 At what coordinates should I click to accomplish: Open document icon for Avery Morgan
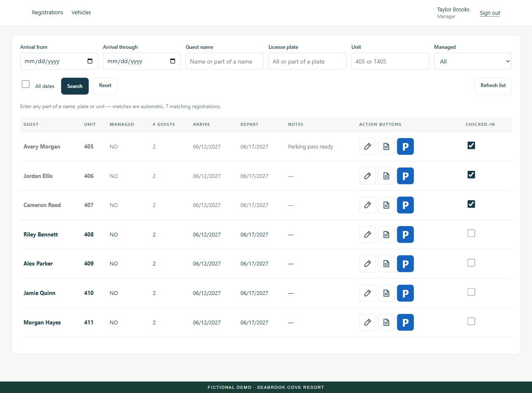pyautogui.click(x=386, y=146)
